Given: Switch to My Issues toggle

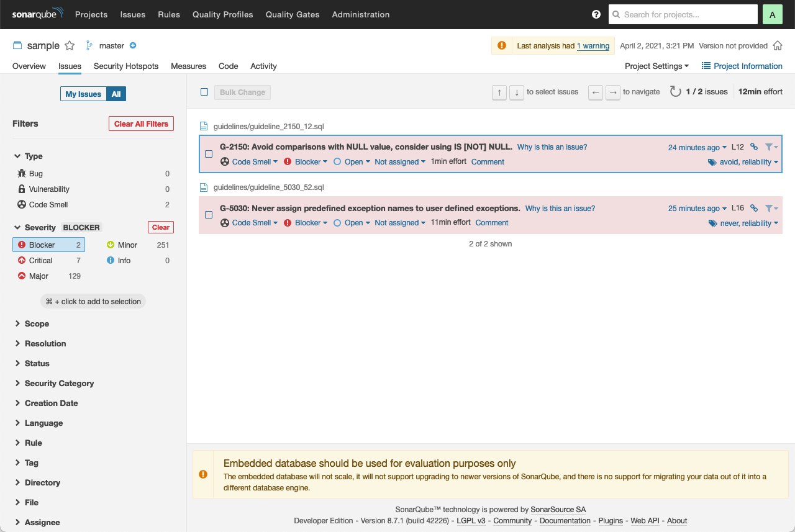Looking at the screenshot, I should tap(83, 94).
